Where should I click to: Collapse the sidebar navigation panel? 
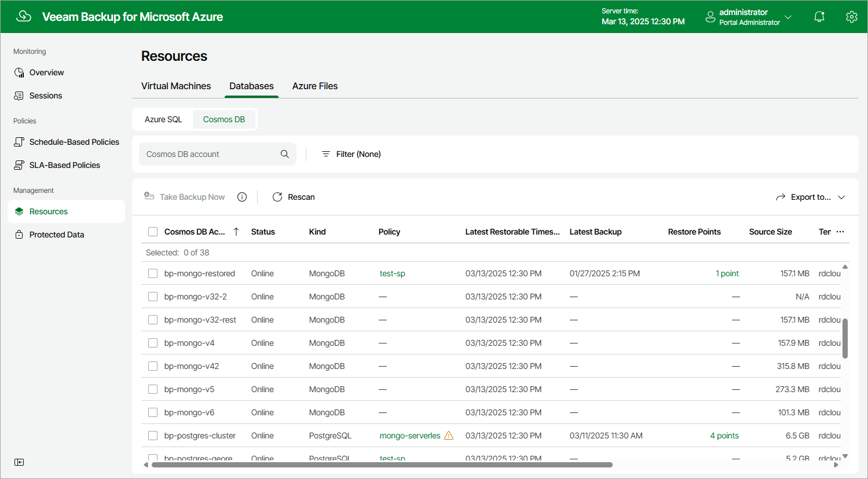pos(19,462)
